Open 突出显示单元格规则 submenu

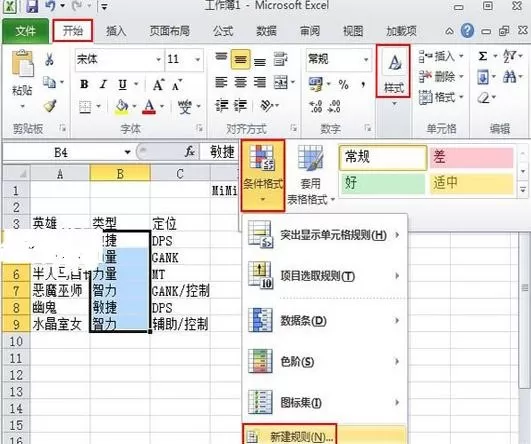click(x=325, y=235)
